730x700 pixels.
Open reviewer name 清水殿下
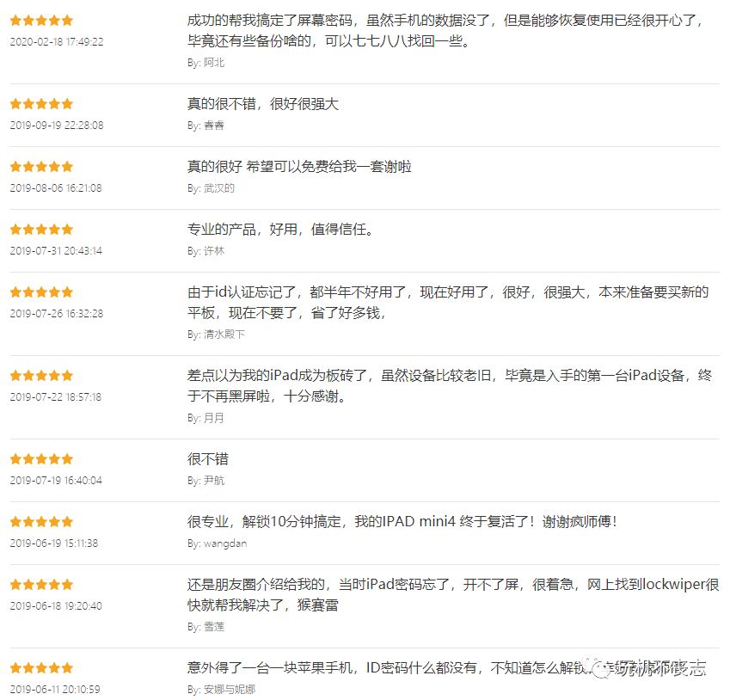tap(224, 335)
